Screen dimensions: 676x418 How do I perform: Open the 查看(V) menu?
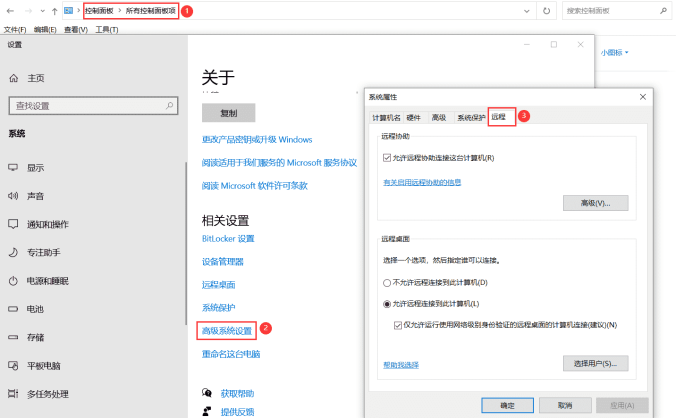[x=76, y=29]
